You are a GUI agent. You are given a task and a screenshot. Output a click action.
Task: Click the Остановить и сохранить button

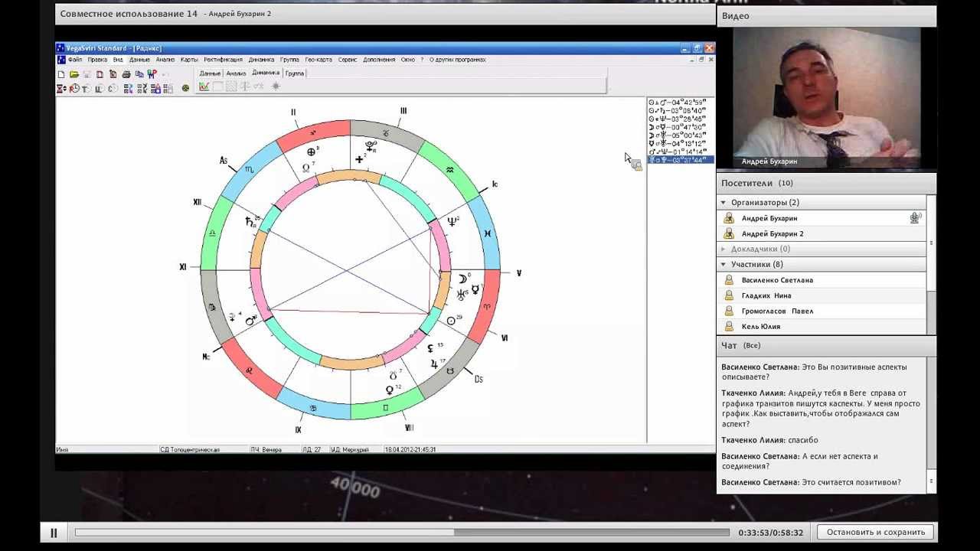tap(876, 532)
